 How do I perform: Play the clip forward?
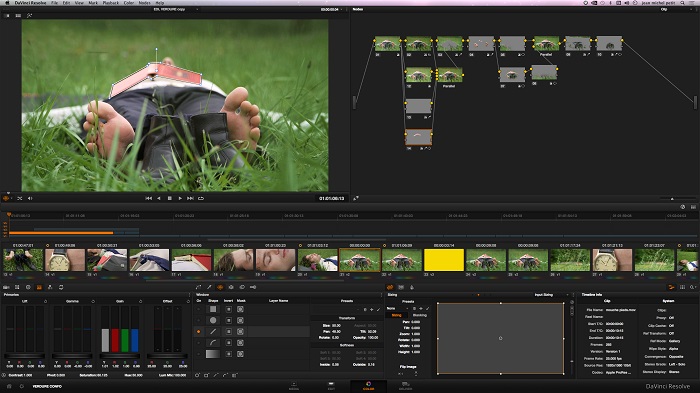tap(180, 198)
